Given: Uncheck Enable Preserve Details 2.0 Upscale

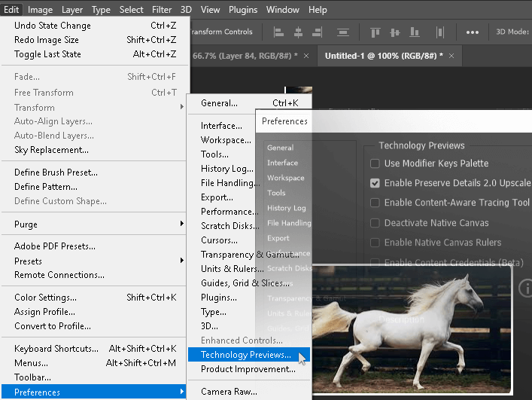Looking at the screenshot, I should tap(375, 183).
